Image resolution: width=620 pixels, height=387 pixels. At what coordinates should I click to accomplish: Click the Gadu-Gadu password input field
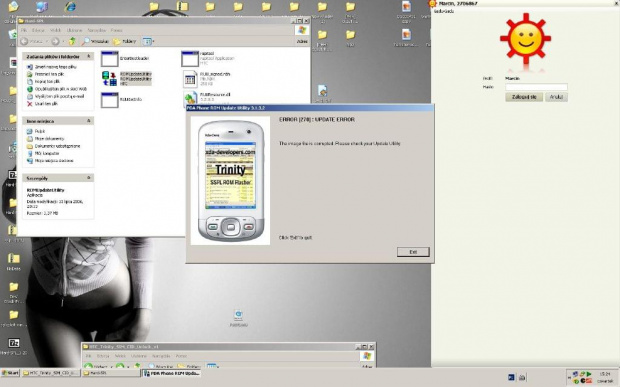pyautogui.click(x=536, y=87)
